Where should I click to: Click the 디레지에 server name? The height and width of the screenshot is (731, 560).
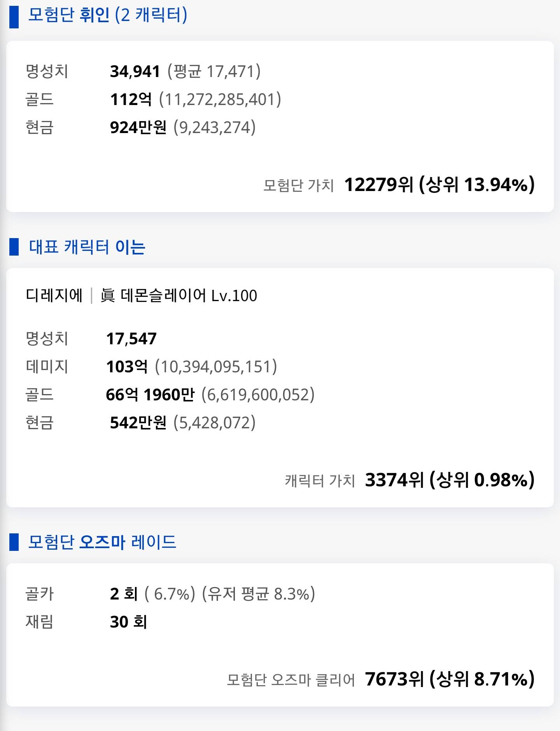[54, 295]
